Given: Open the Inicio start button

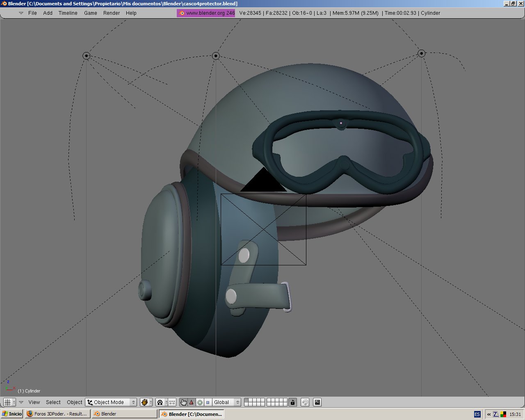Looking at the screenshot, I should tap(12, 414).
